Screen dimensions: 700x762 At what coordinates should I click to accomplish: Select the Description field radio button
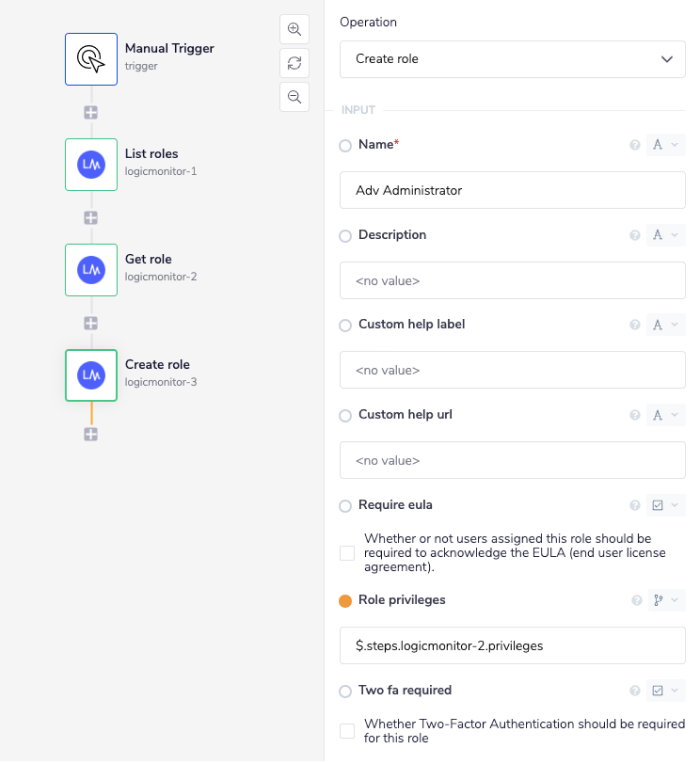(x=346, y=236)
